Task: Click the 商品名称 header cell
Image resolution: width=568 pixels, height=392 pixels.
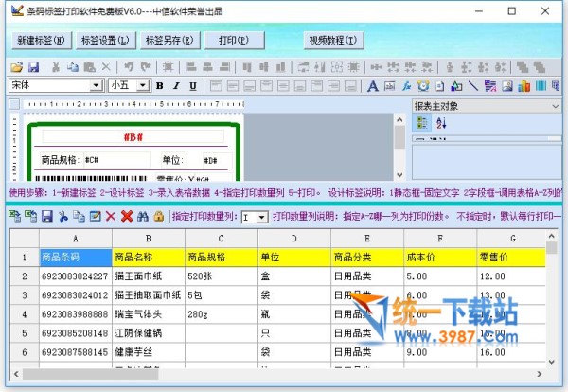Action: pos(149,258)
